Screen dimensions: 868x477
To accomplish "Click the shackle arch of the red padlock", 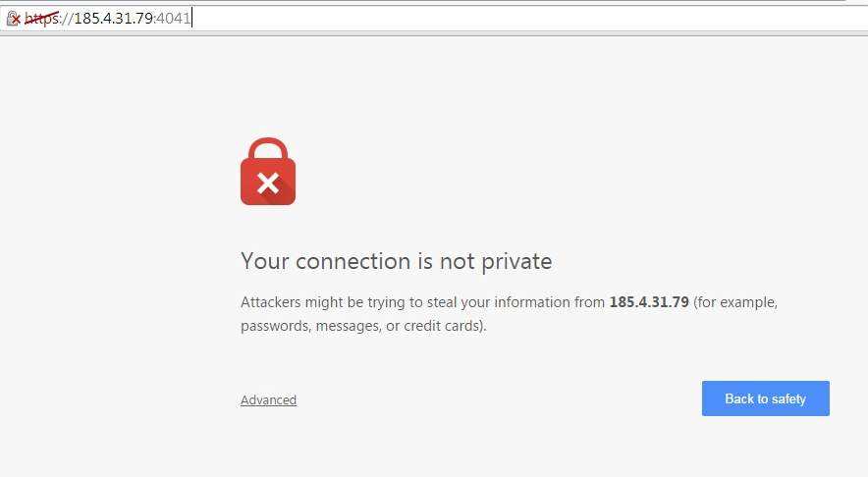I will pyautogui.click(x=268, y=148).
